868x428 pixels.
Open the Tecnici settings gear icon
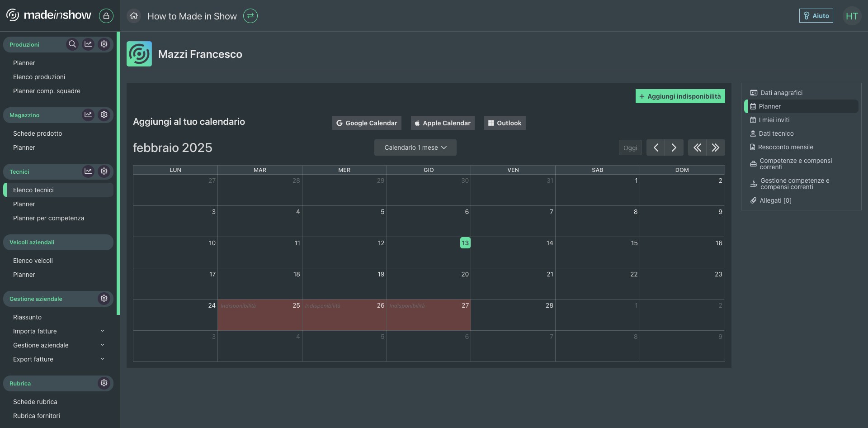(104, 171)
